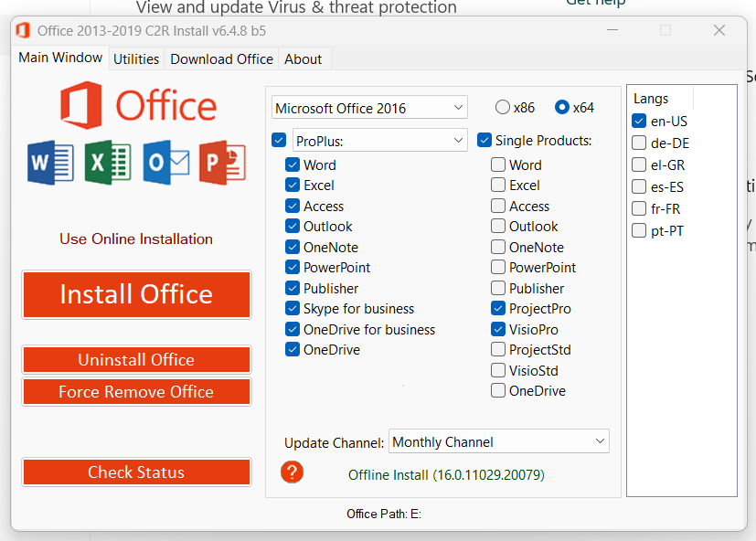
Task: Click the Use Online Installation text
Action: 136,239
